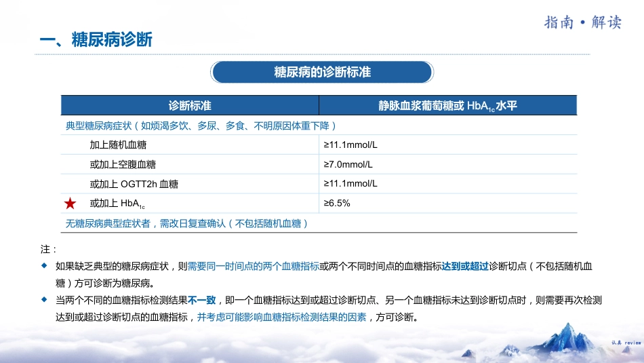
Task: Click the second blue diamond bullet
Action: tap(44, 299)
